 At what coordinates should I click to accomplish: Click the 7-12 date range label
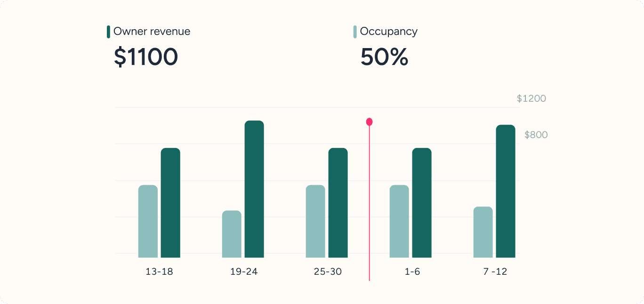tap(495, 272)
